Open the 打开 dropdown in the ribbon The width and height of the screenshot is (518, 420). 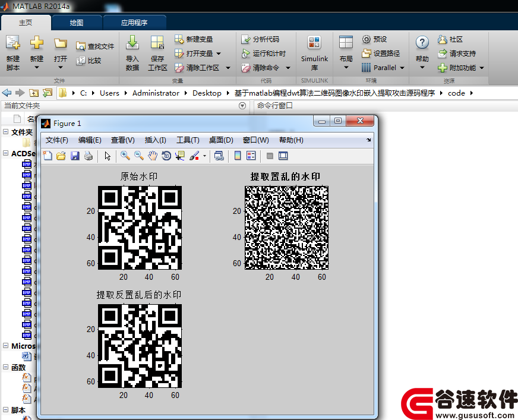(61, 53)
